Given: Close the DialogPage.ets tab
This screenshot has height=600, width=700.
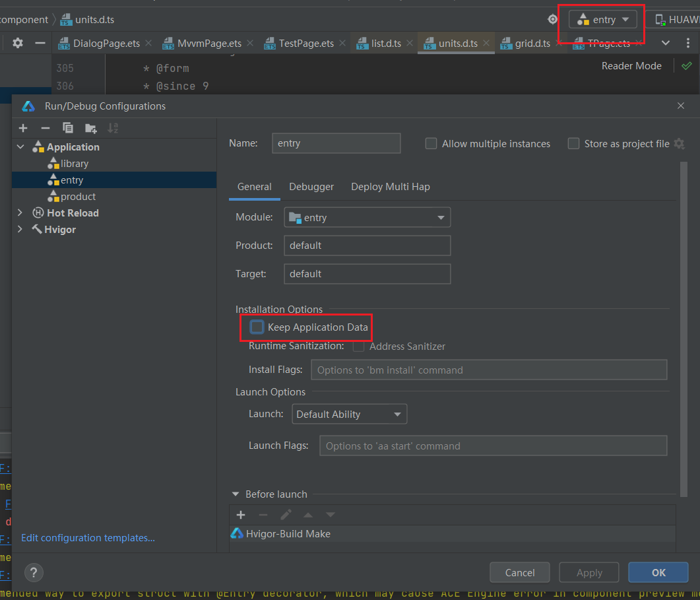Looking at the screenshot, I should click(x=148, y=43).
